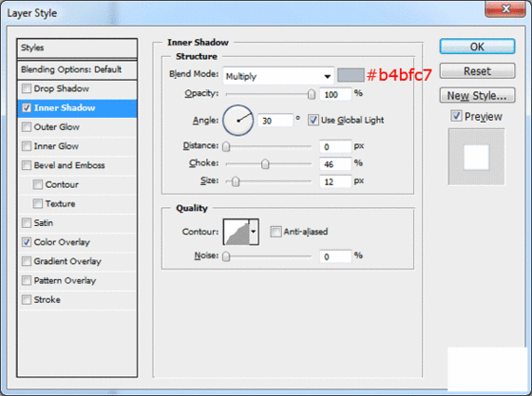Image resolution: width=532 pixels, height=396 pixels.
Task: Enable the Outer Glow checkbox
Action: click(27, 127)
